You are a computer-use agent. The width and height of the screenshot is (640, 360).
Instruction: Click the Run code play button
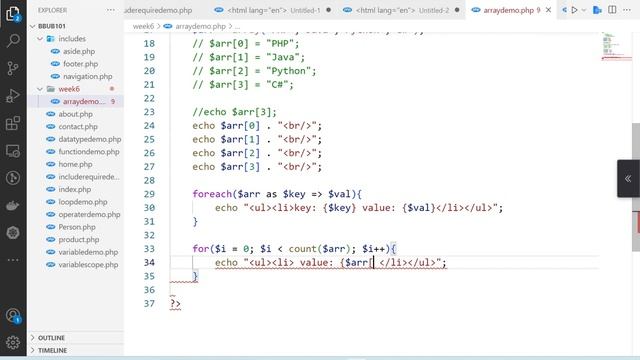574,10
